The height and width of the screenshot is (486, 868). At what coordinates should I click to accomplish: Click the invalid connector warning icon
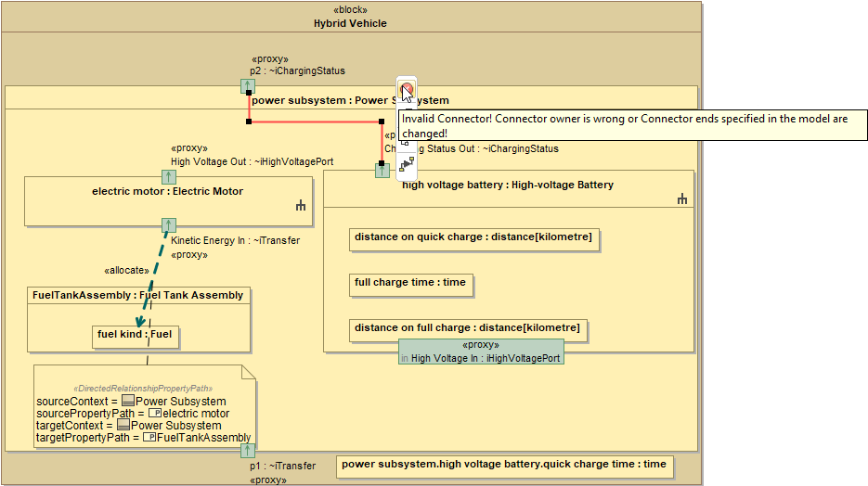coord(406,90)
